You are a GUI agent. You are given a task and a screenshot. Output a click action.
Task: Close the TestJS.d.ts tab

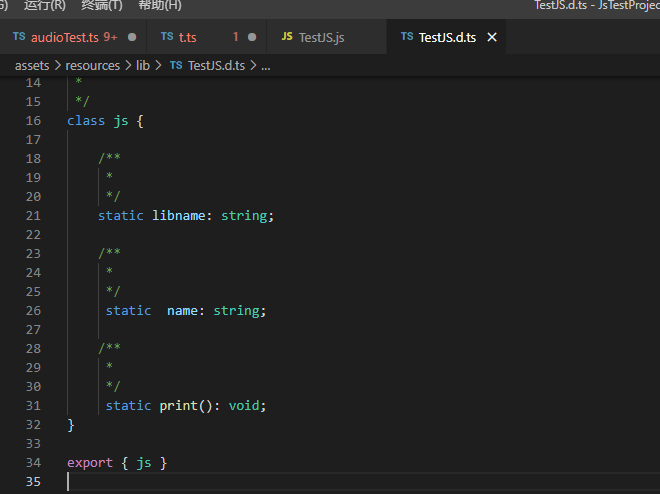click(492, 37)
